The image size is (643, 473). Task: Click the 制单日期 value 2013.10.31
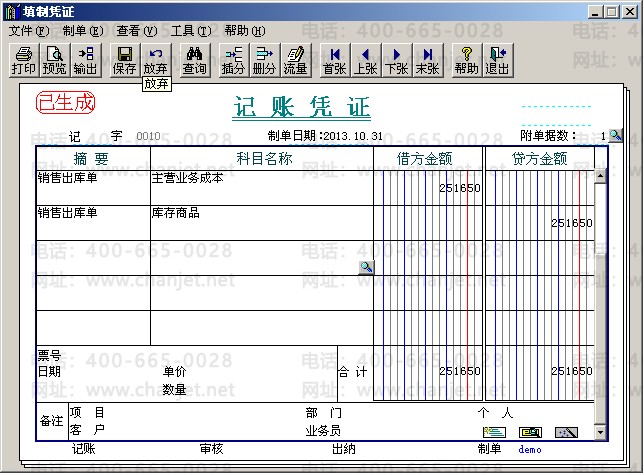click(353, 136)
